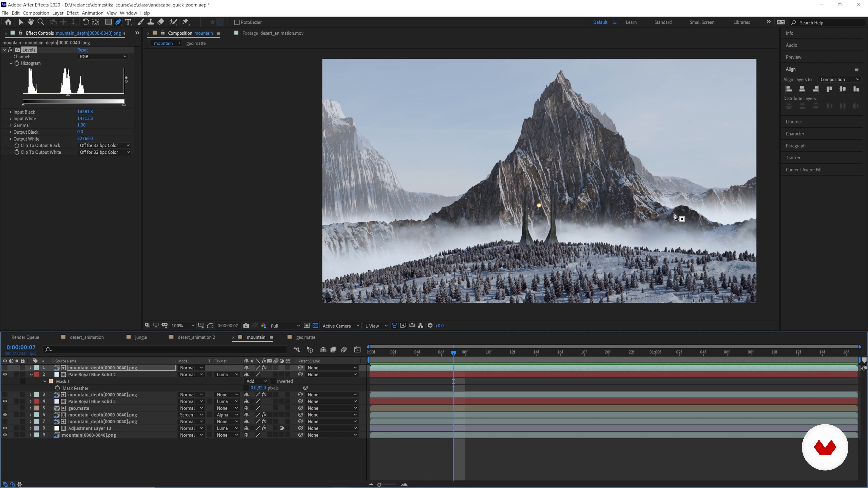Viewport: 868px width, 488px height.
Task: Toggle transparency grid icon in viewer
Action: [315, 326]
